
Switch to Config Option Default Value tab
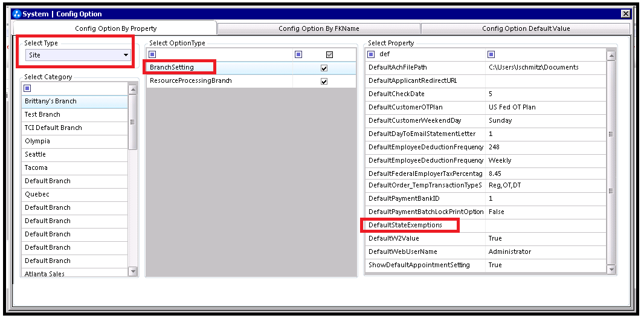(x=526, y=28)
